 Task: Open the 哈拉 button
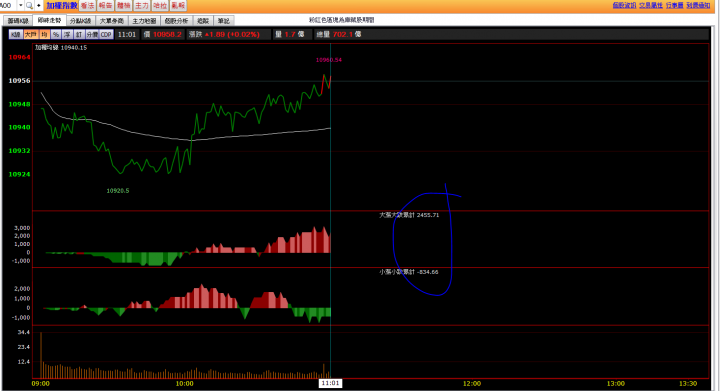coord(160,6)
